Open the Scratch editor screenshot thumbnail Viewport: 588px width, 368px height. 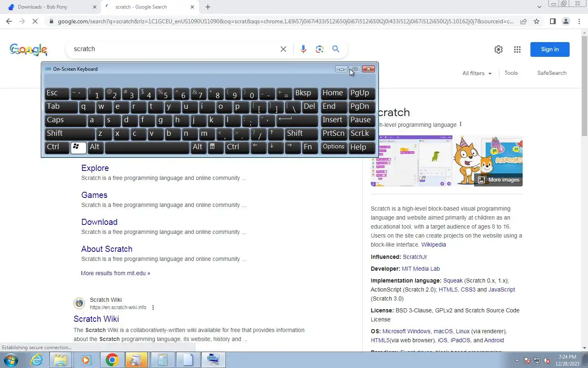(411, 161)
